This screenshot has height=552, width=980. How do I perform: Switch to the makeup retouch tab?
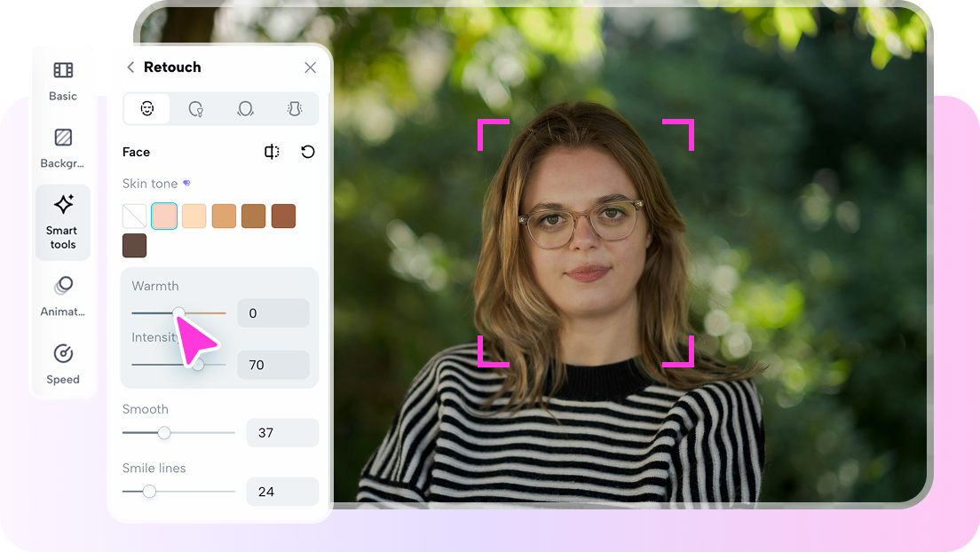coord(195,109)
